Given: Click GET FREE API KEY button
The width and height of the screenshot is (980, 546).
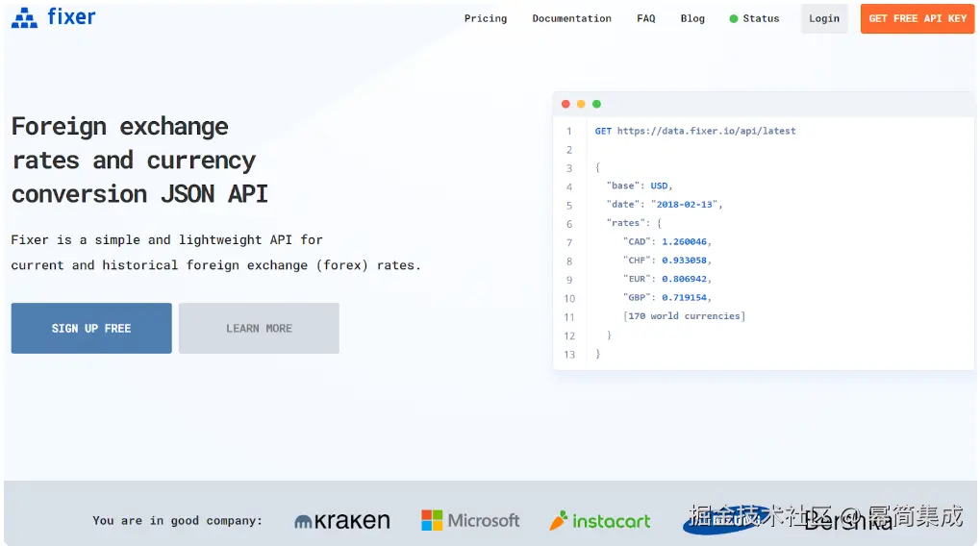Looking at the screenshot, I should click(917, 18).
